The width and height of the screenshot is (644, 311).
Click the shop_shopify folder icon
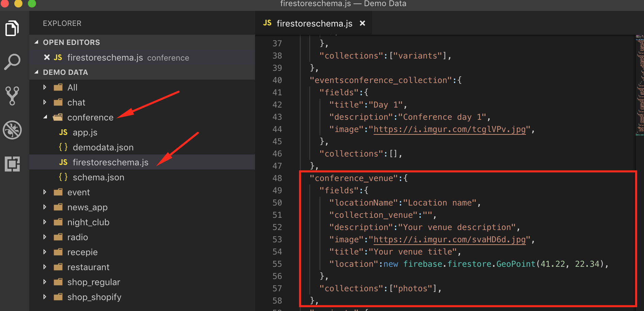pyautogui.click(x=58, y=297)
